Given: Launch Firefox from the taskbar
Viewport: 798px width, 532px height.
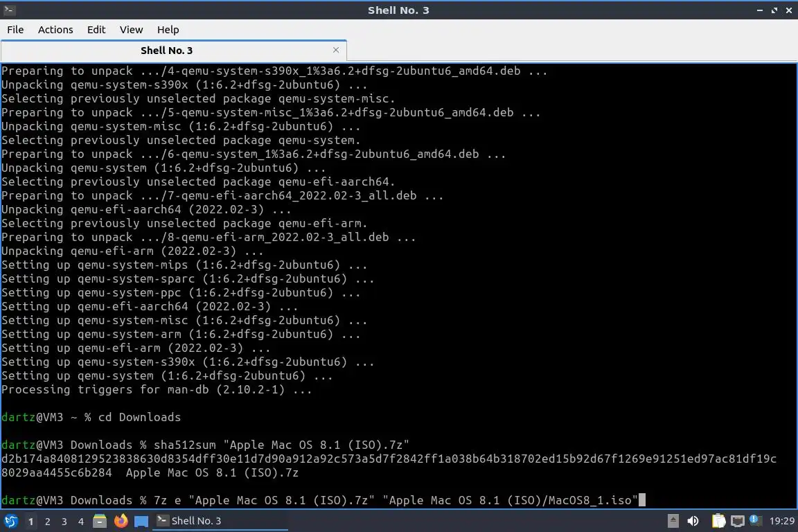Looking at the screenshot, I should 121,521.
